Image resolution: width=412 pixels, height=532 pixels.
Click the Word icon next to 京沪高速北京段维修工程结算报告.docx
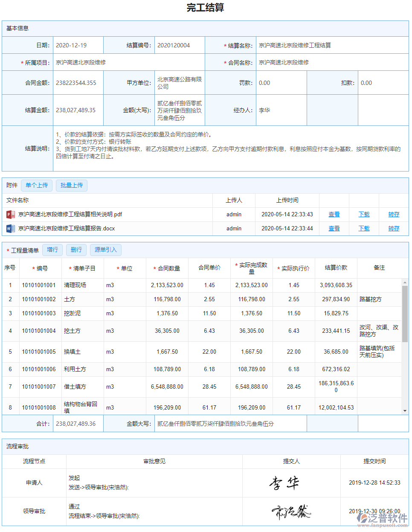[10, 228]
